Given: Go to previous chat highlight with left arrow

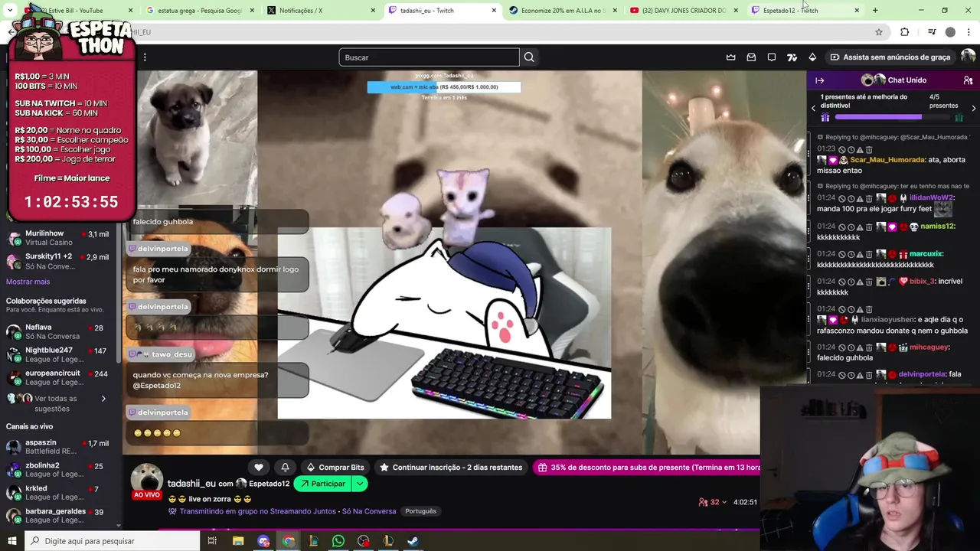Looking at the screenshot, I should [x=813, y=108].
